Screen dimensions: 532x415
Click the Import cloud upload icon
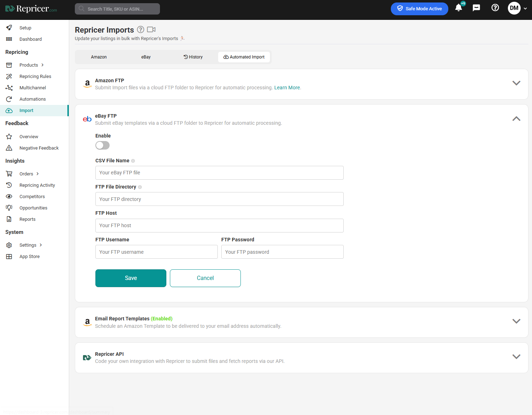(9, 111)
